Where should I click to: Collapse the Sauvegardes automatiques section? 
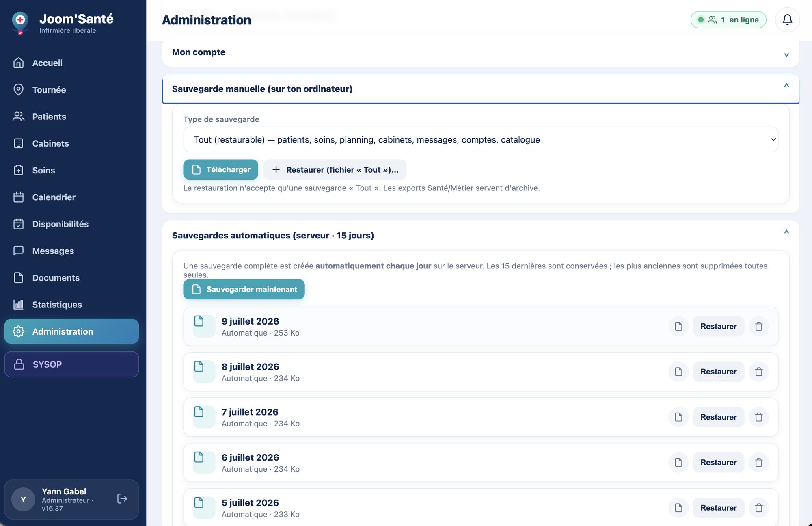point(481,235)
